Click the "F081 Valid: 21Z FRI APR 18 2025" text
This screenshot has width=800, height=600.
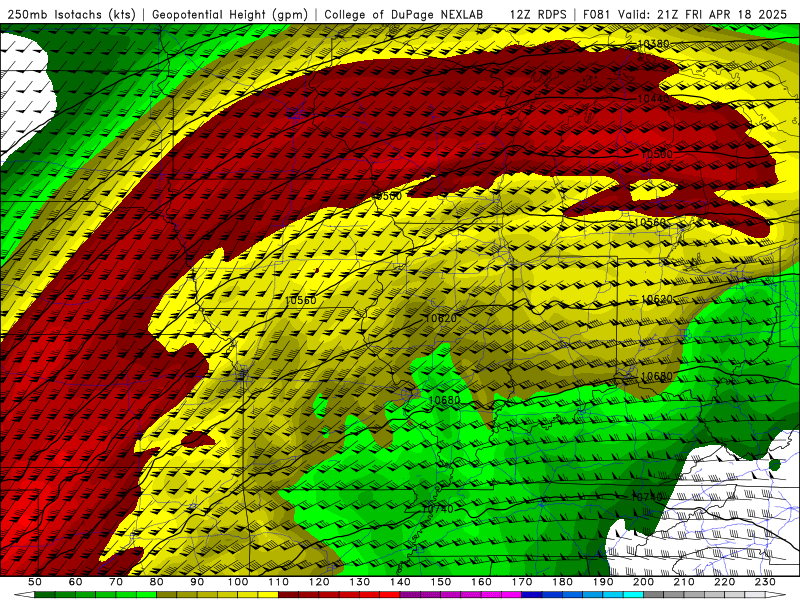685,15
